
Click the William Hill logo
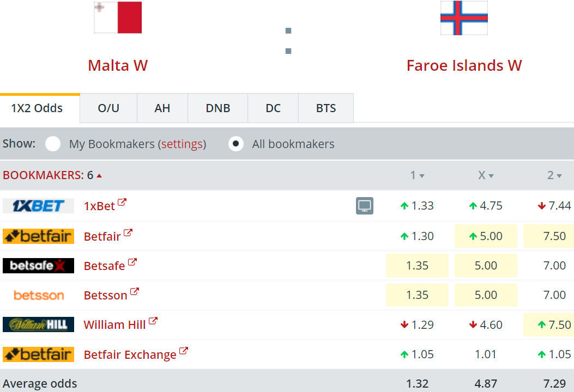[39, 324]
